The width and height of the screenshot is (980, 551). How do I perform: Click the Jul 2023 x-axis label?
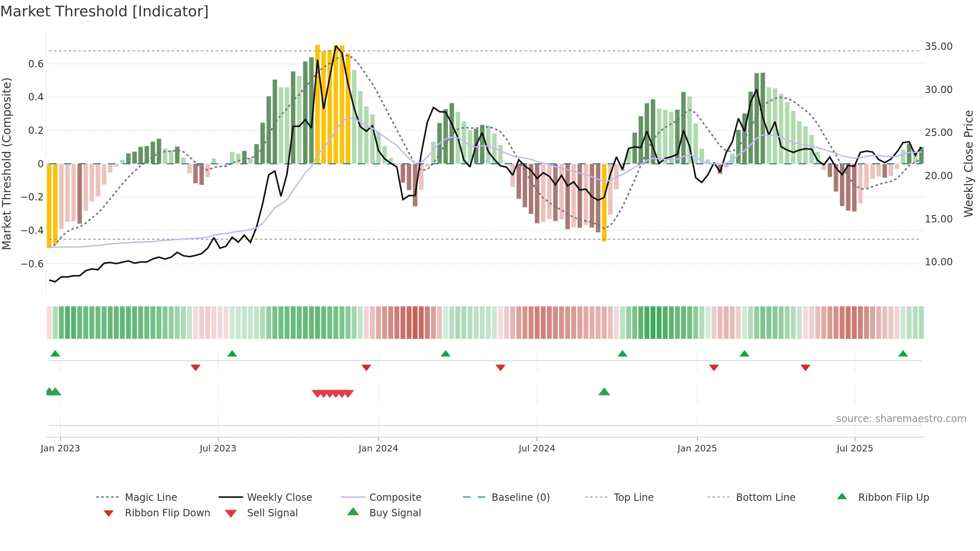coord(218,449)
